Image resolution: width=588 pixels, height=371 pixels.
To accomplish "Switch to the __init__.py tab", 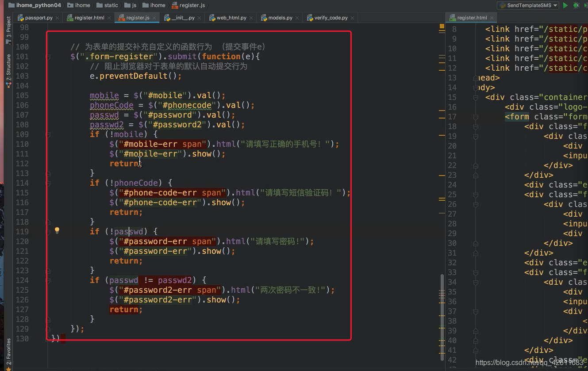I will pyautogui.click(x=183, y=18).
